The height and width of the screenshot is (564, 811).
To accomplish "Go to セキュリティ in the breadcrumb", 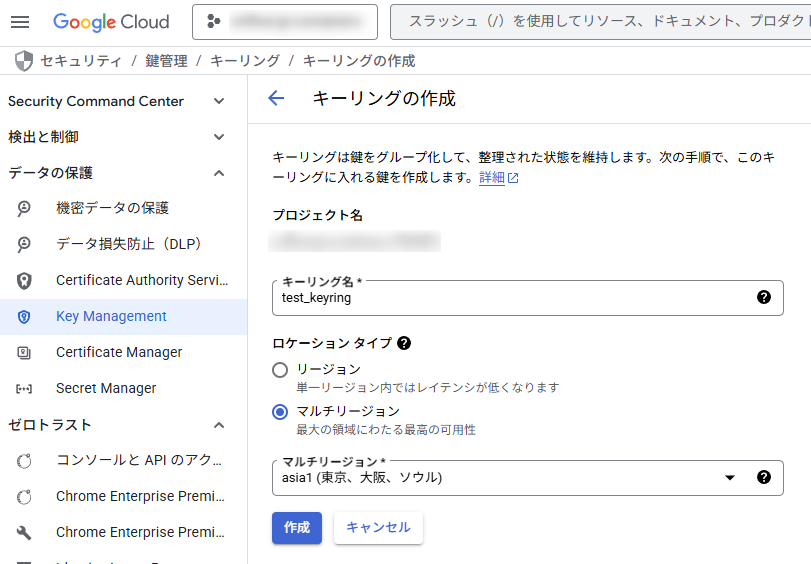I will click(81, 61).
